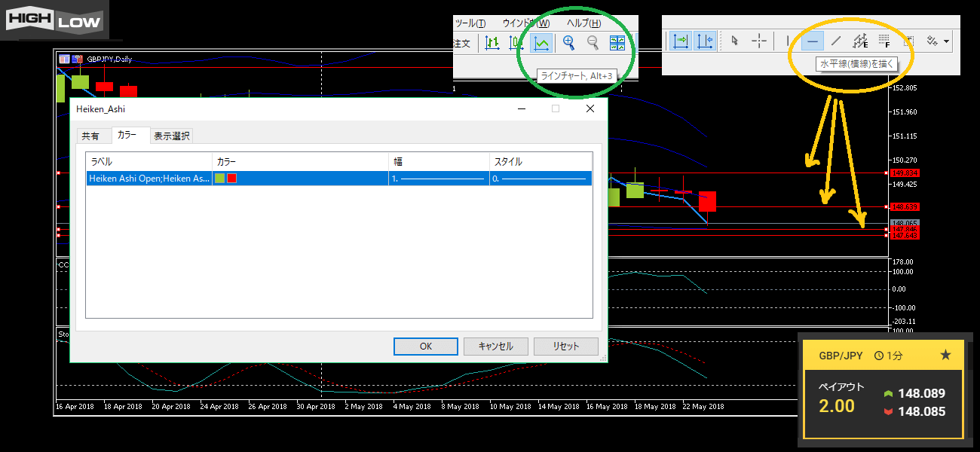Open the width dropdown in Heiken Ashi row
Screen dimensions: 980x452
click(438, 179)
